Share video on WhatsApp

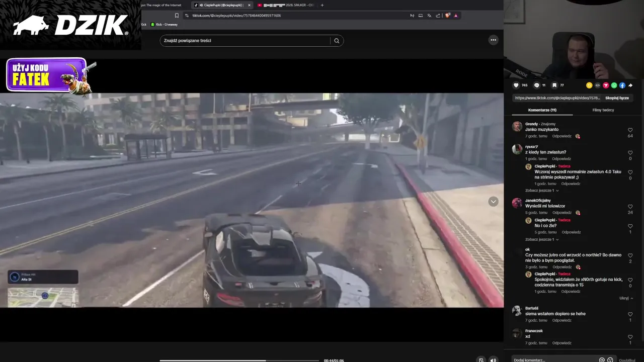[x=614, y=85]
